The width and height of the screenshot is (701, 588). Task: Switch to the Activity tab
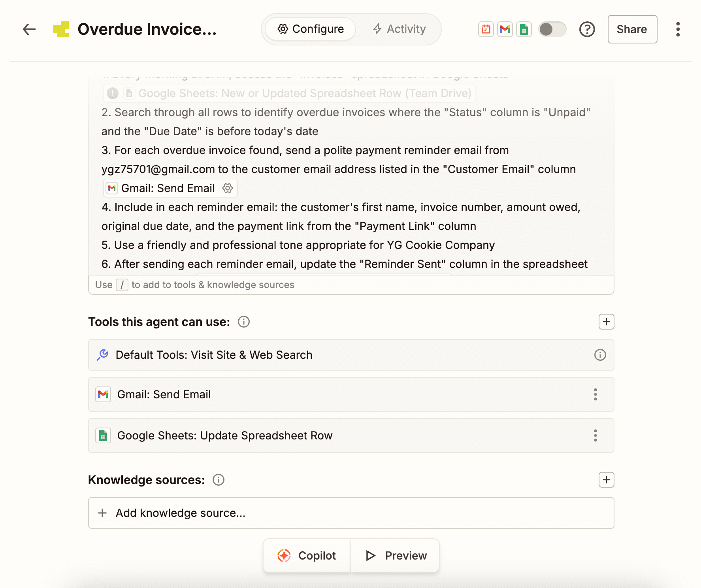coord(399,29)
